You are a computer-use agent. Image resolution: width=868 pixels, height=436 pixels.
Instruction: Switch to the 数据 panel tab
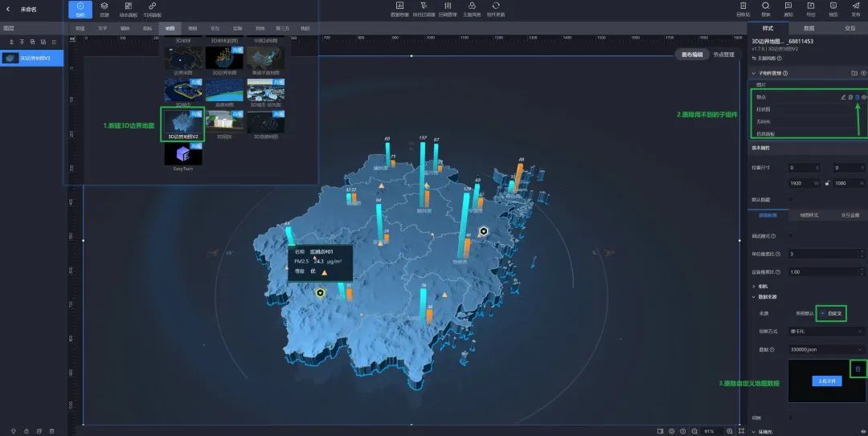coord(809,28)
